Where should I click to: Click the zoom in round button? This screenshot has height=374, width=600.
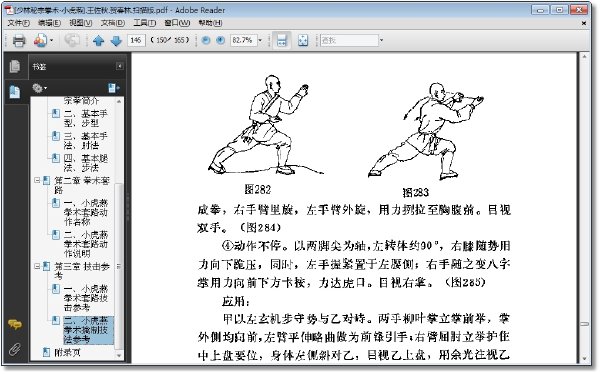coord(220,40)
